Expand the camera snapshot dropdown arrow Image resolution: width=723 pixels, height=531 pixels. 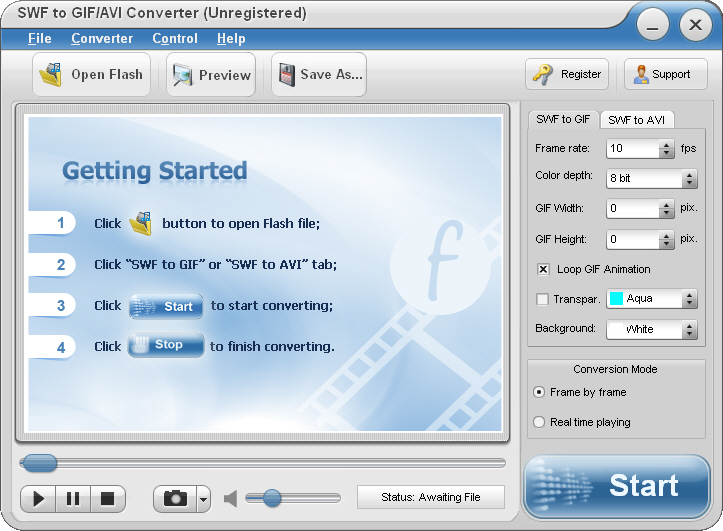tap(203, 499)
